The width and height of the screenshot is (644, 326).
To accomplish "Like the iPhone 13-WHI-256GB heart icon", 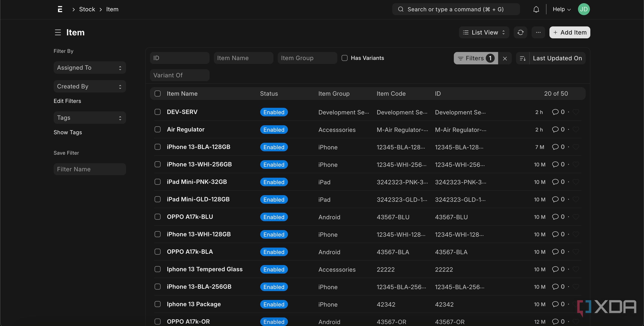I will (x=575, y=164).
